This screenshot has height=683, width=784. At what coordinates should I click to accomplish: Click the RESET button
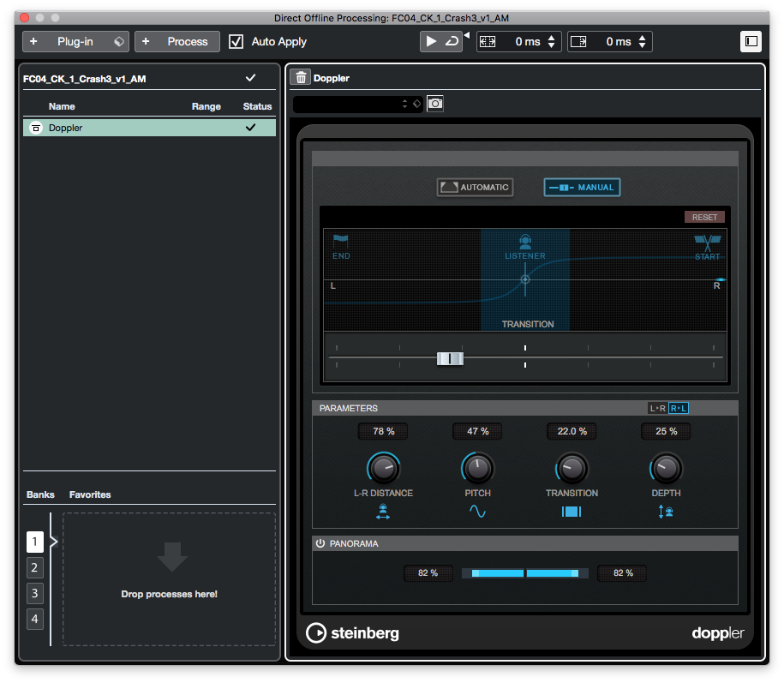(704, 217)
